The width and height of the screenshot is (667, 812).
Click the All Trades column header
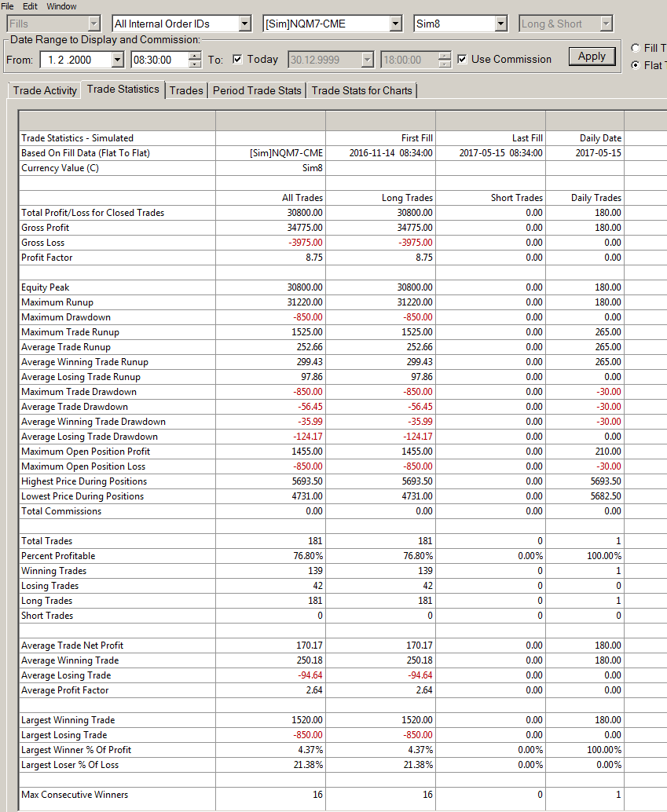point(302,198)
